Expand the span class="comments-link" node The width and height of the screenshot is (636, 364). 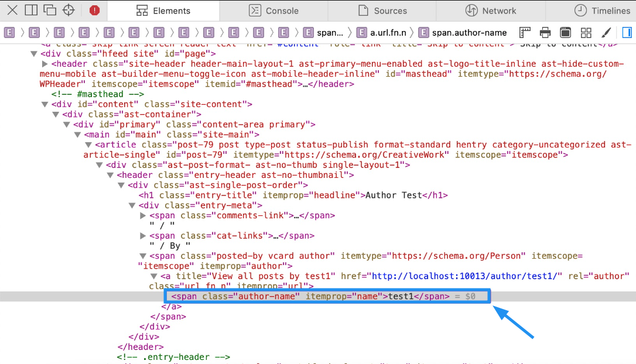(143, 215)
